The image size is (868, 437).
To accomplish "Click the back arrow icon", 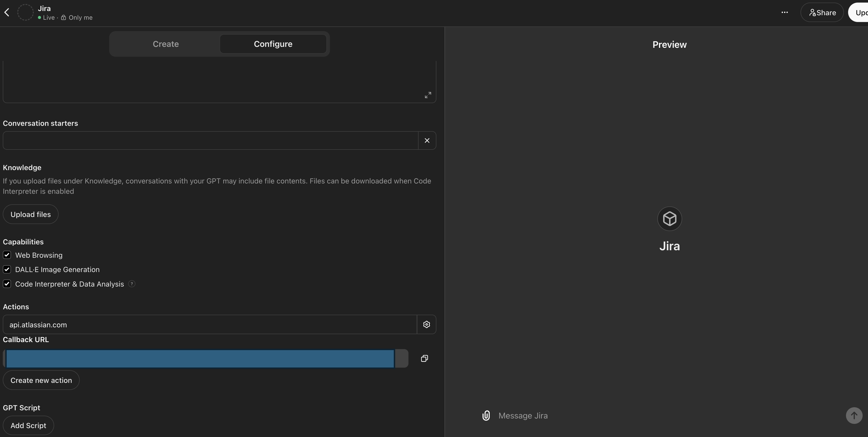I will pyautogui.click(x=7, y=12).
